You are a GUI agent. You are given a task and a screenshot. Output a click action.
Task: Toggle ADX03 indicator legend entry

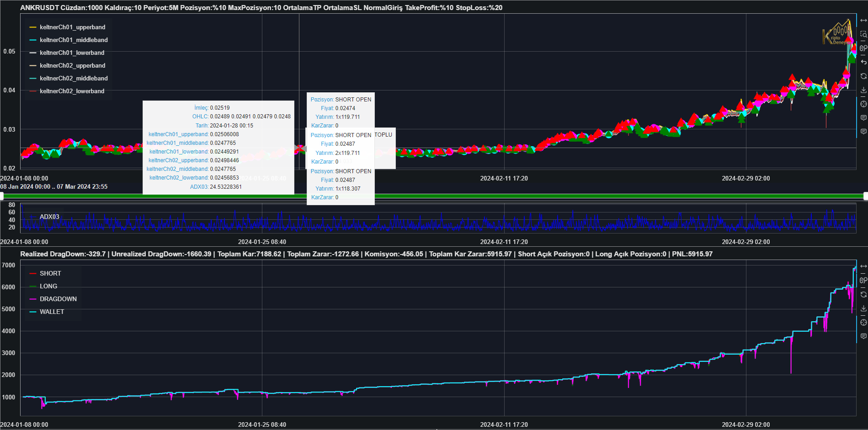tap(49, 217)
